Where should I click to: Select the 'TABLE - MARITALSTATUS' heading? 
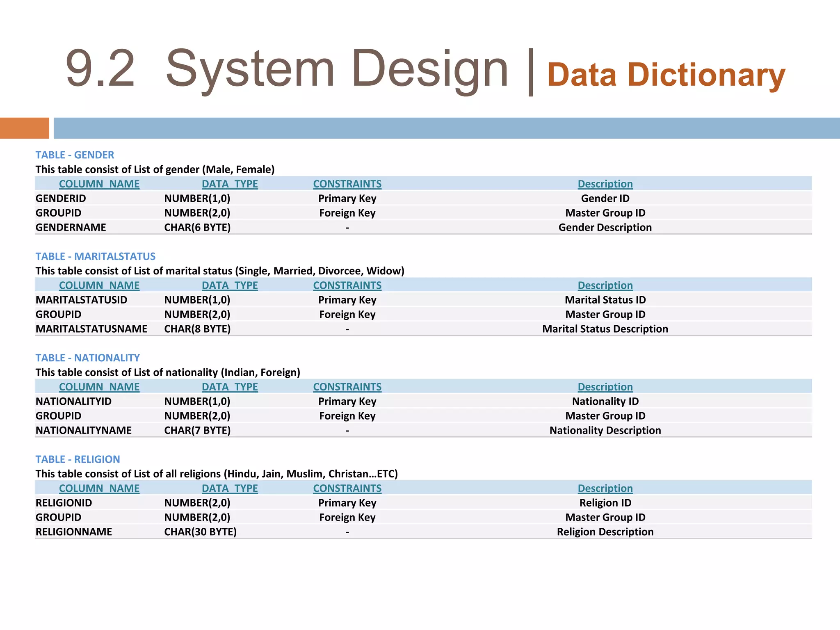click(95, 256)
